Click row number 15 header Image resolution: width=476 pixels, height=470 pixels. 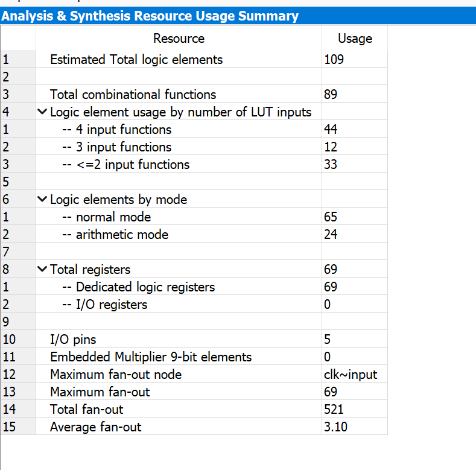click(x=18, y=427)
